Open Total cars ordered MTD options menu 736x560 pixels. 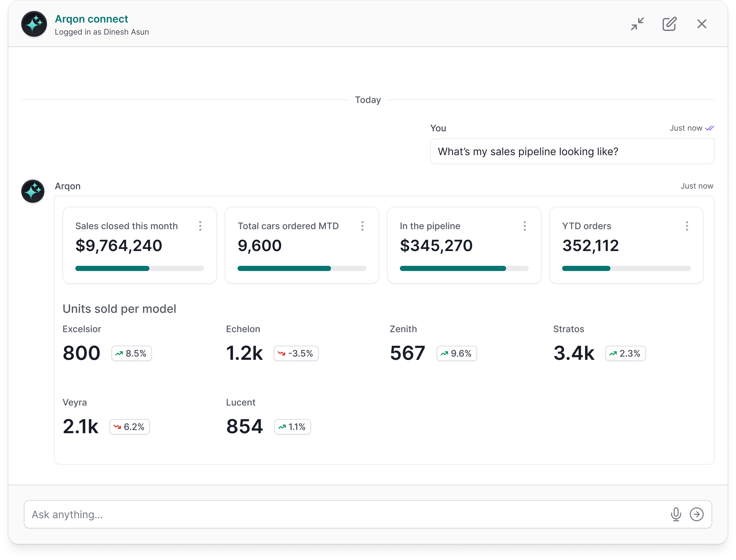click(362, 226)
